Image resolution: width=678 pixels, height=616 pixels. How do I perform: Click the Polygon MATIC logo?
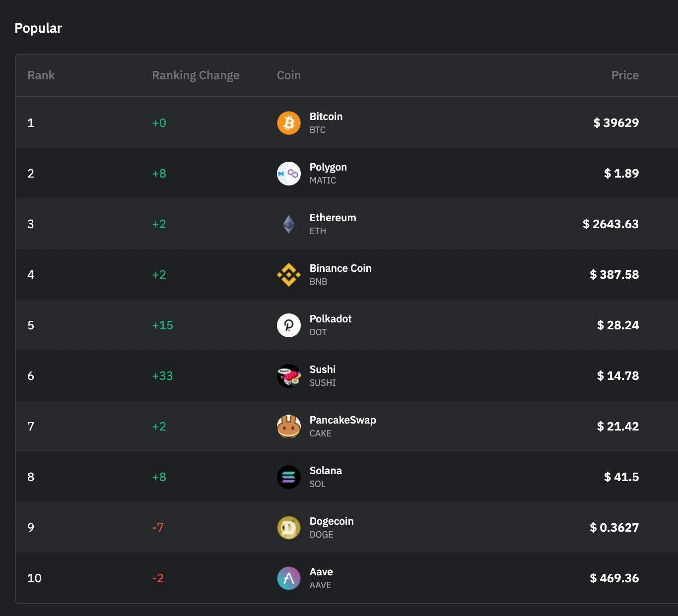(288, 174)
